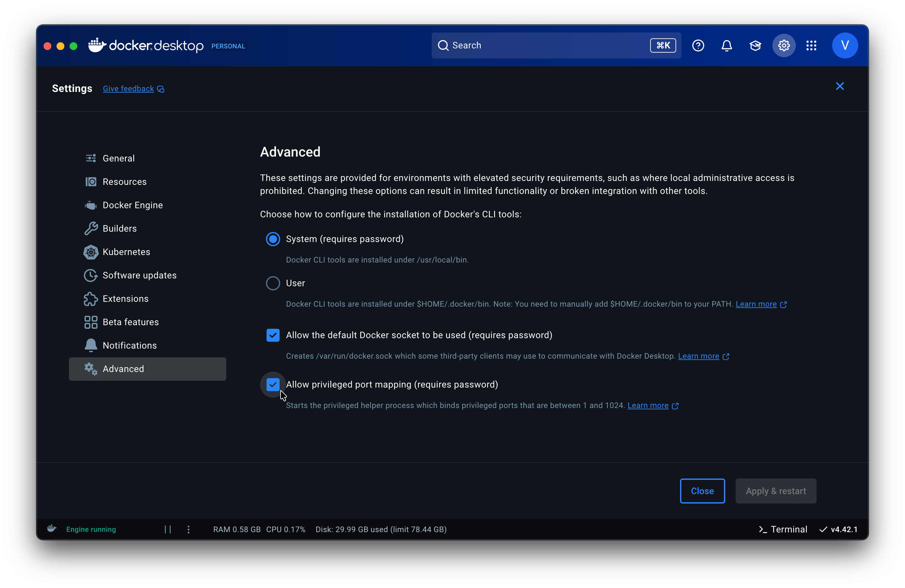Click the docker desktop wordmark
This screenshot has height=588, width=905.
point(156,46)
